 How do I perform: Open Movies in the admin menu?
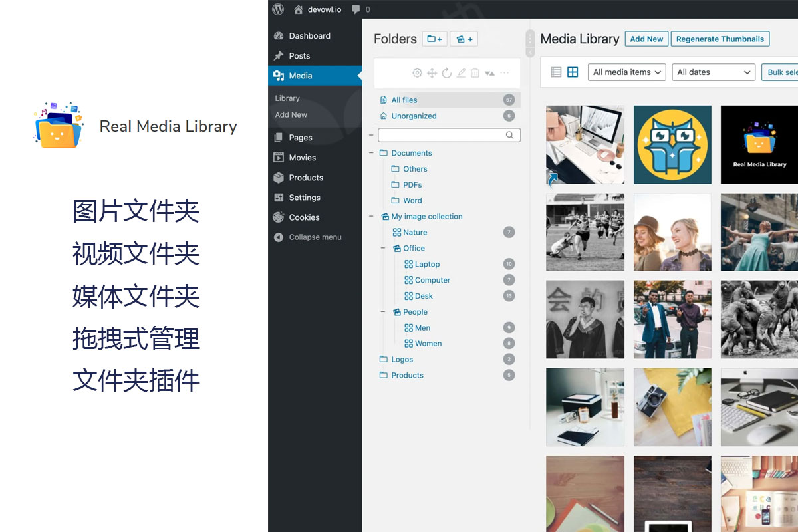(302, 158)
